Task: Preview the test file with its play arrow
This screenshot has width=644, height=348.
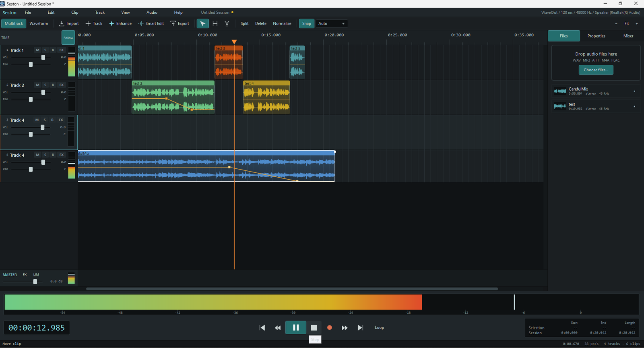Action: [x=634, y=106]
